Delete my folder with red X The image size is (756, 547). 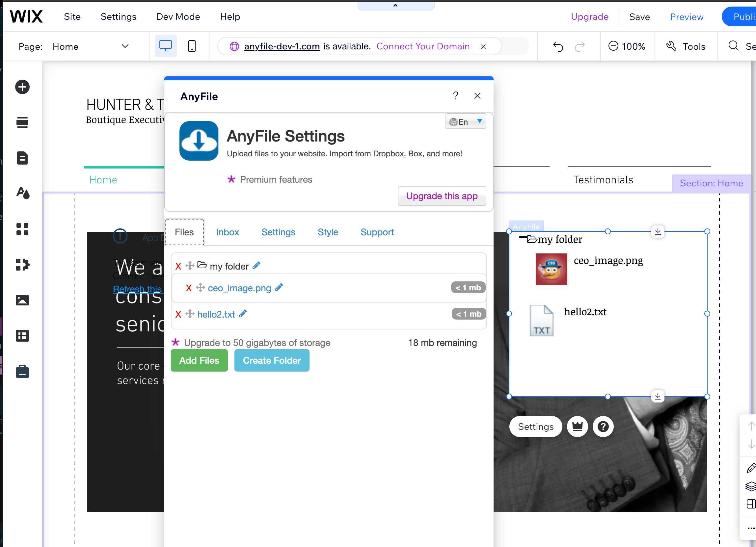point(178,266)
